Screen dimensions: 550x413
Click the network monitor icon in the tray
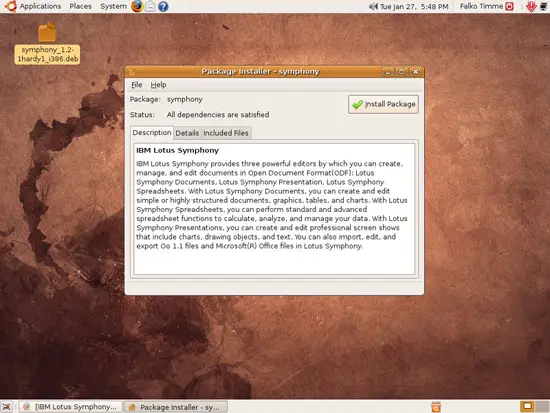[544, 6]
